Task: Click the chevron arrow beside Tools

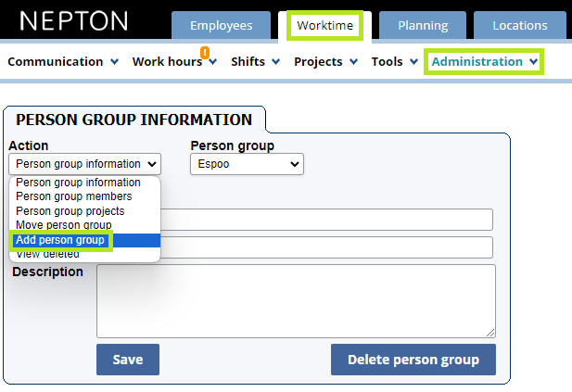Action: click(413, 61)
